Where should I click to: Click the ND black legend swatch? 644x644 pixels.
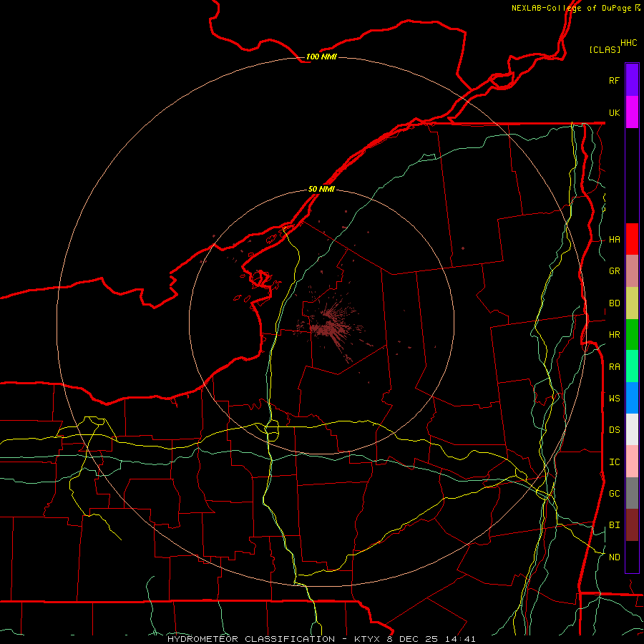(x=632, y=557)
